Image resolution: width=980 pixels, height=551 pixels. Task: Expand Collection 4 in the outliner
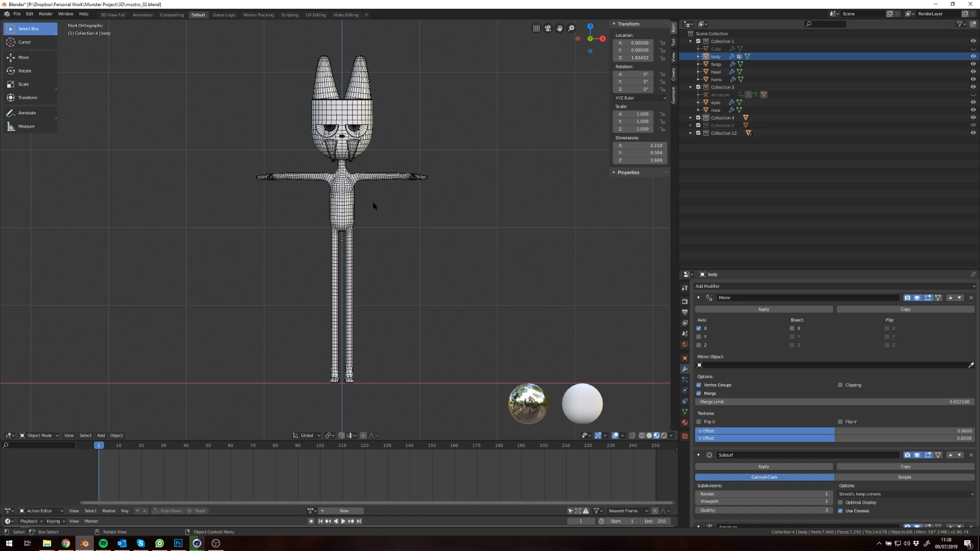point(691,118)
